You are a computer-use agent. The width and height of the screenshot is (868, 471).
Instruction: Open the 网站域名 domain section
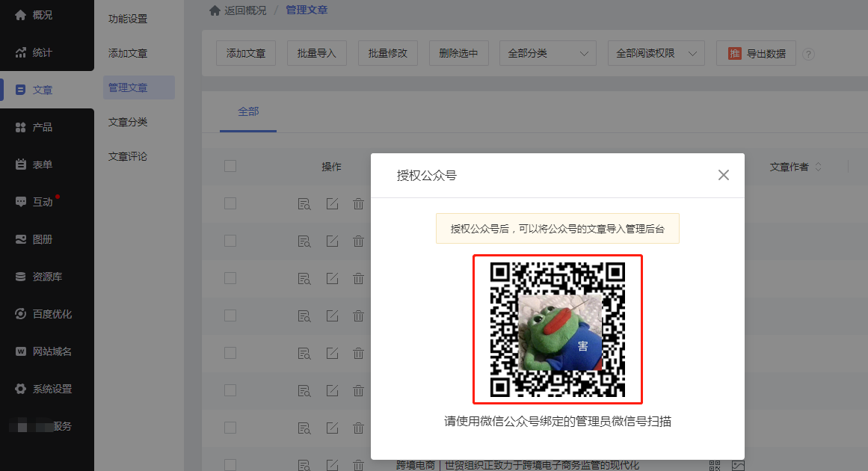pos(43,351)
